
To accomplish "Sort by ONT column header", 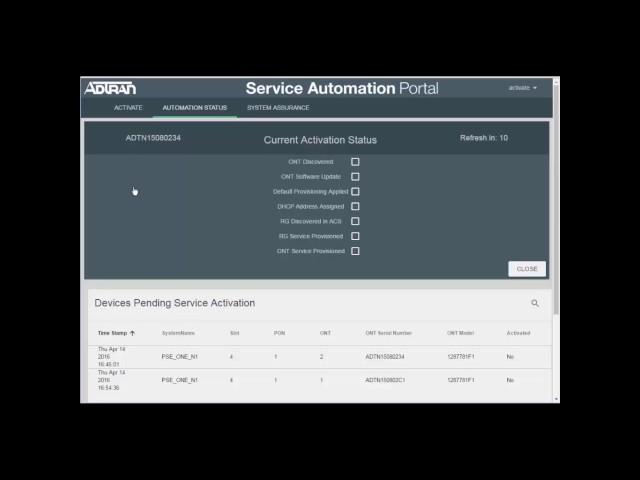I will tap(325, 333).
